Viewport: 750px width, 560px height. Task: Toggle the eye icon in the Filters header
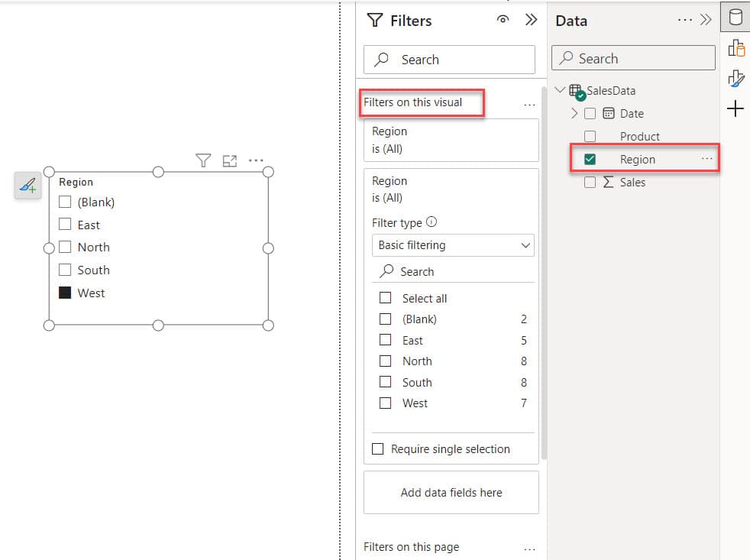point(503,20)
